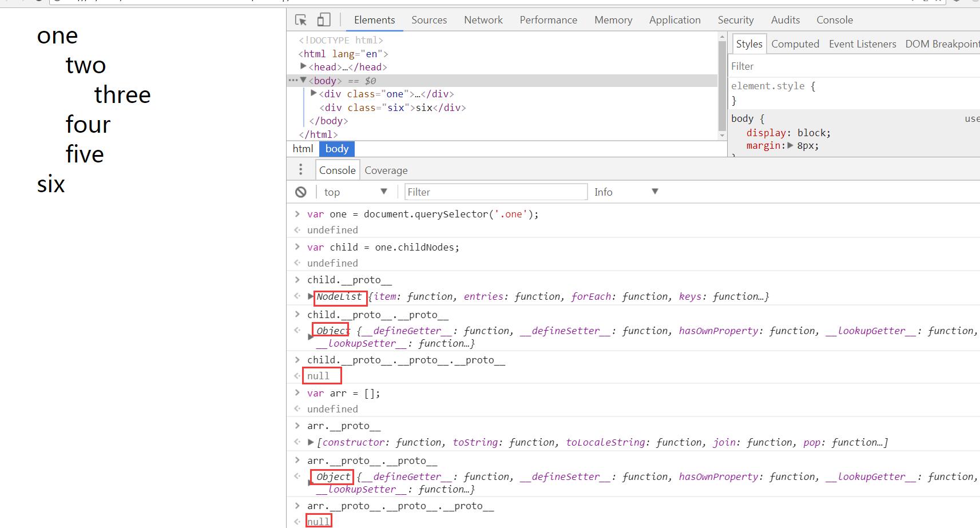Screen dimensions: 980x528
Task: Select the body breadcrumb item
Action: tap(337, 149)
